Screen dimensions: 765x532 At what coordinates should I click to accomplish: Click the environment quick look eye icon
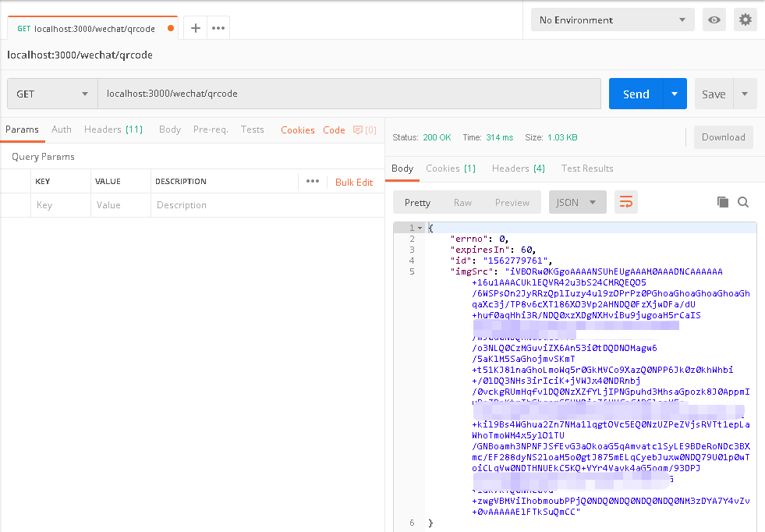714,20
